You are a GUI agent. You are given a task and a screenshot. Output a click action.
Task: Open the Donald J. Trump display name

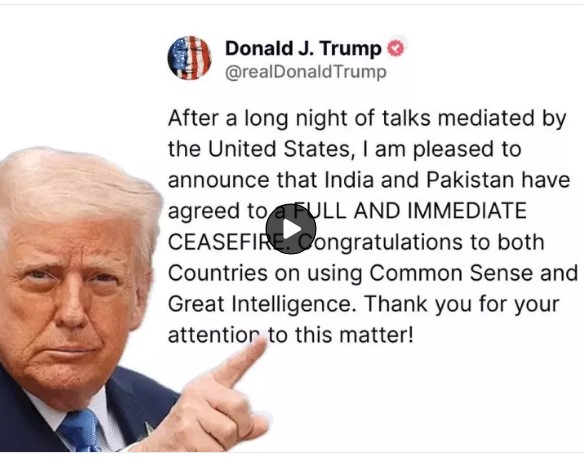[x=303, y=48]
